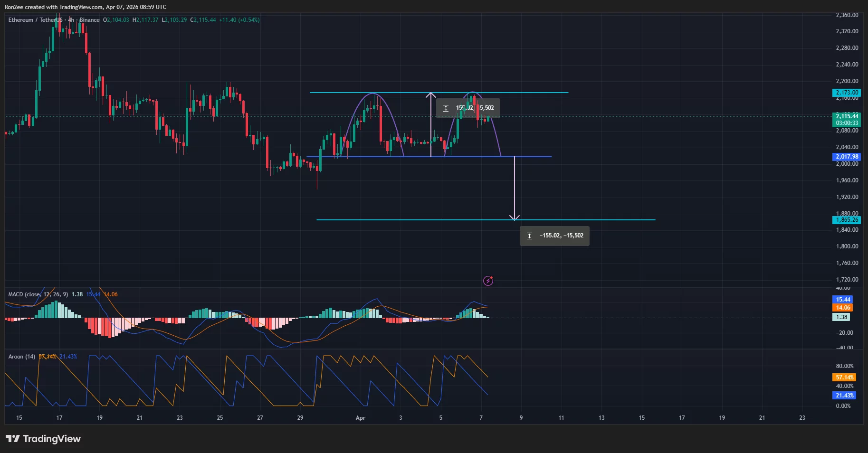The height and width of the screenshot is (453, 868).
Task: Click the purple lightning alert icon on chart
Action: click(488, 281)
